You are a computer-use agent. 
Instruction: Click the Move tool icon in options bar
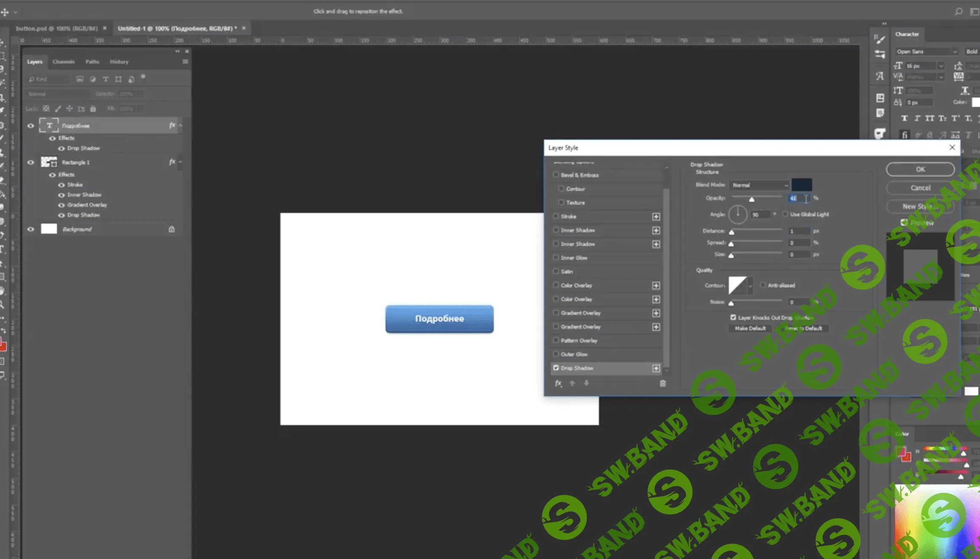point(5,12)
